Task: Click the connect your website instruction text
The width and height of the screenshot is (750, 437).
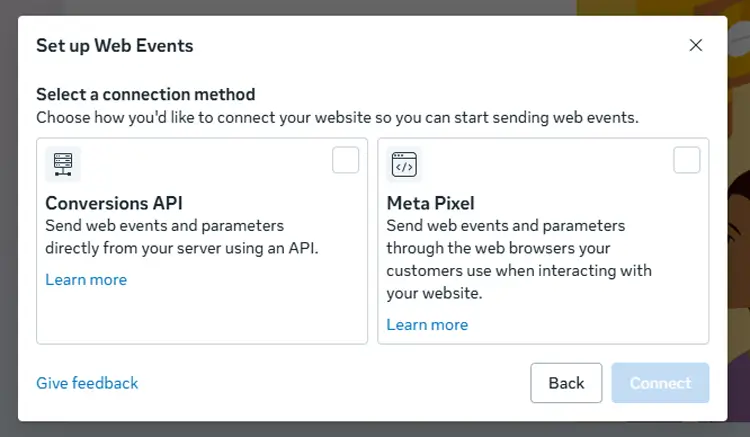Action: tap(337, 118)
